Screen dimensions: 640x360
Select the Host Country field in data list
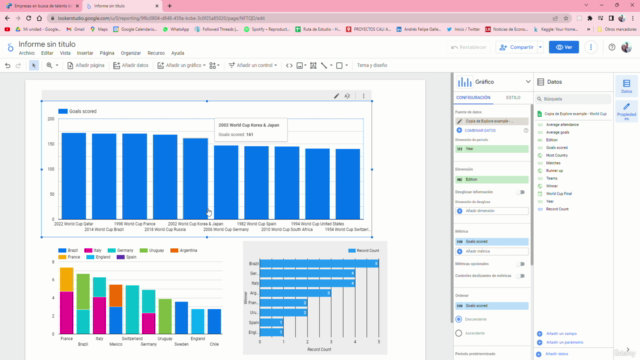[557, 156]
